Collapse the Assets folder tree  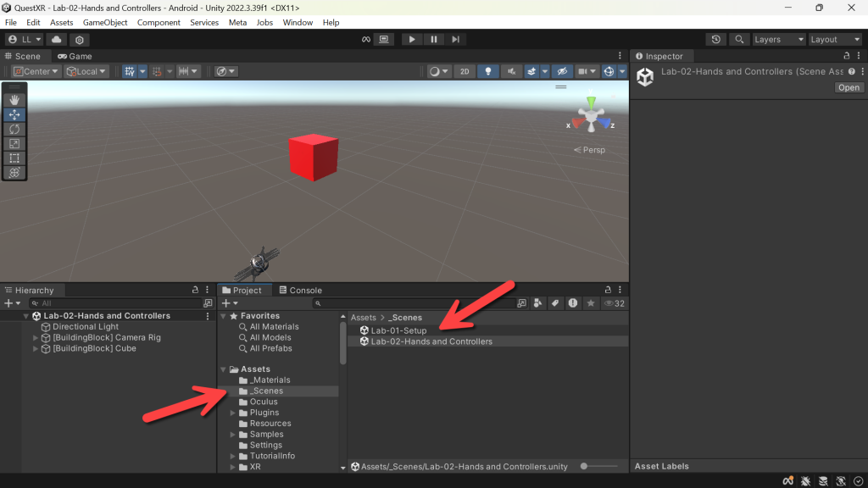224,369
